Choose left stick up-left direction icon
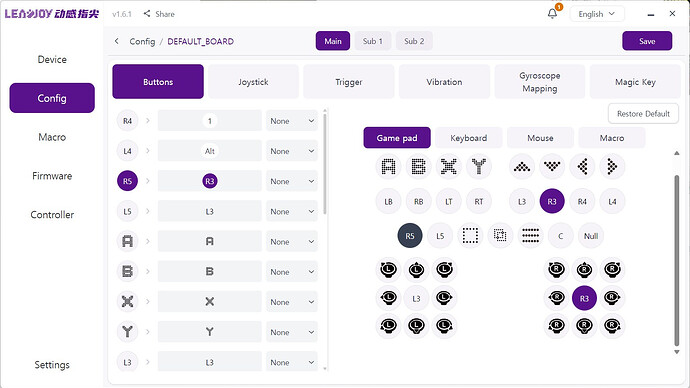Viewport: 690px width, 388px height. [389, 270]
